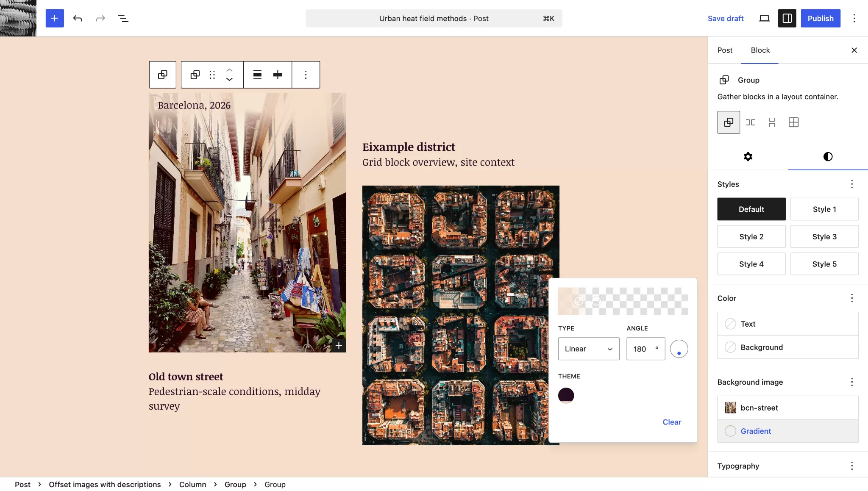Click the Save draft link
Viewport: 868px width, 491px height.
pos(725,18)
